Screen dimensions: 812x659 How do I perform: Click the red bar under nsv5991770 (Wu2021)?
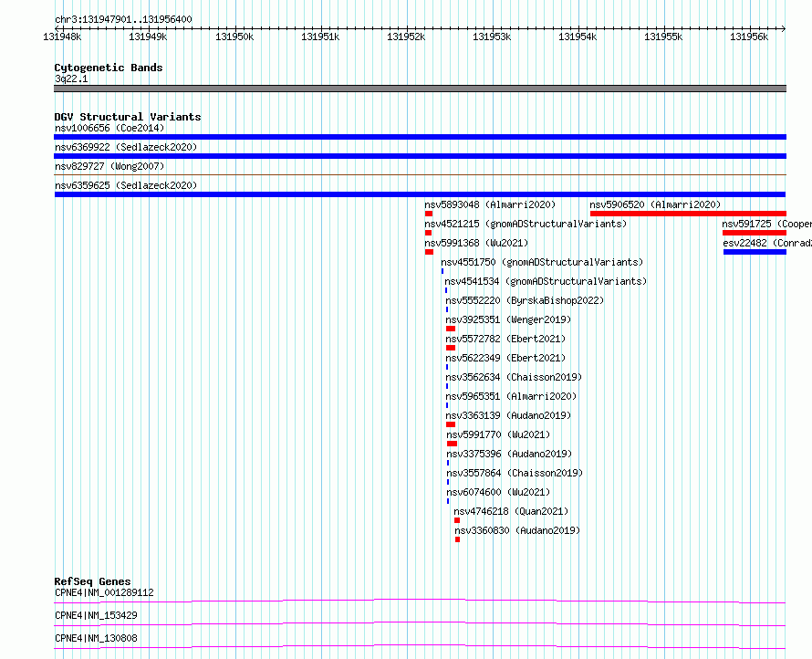(x=453, y=444)
